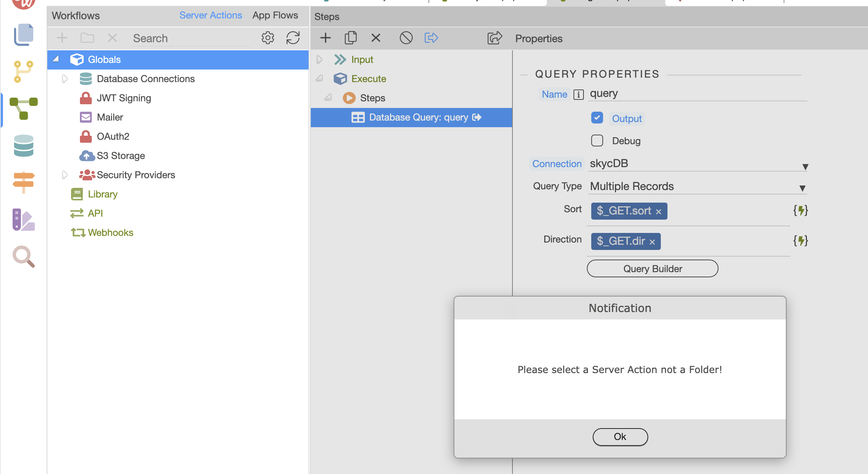This screenshot has width=868, height=474.
Task: Click the workflows Search field
Action: click(x=191, y=38)
